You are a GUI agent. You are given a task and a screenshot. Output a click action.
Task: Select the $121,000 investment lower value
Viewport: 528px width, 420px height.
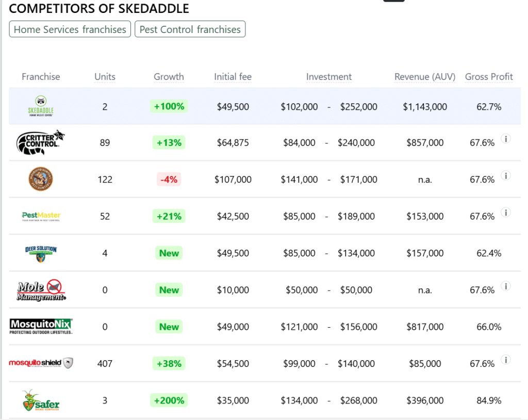pyautogui.click(x=299, y=327)
